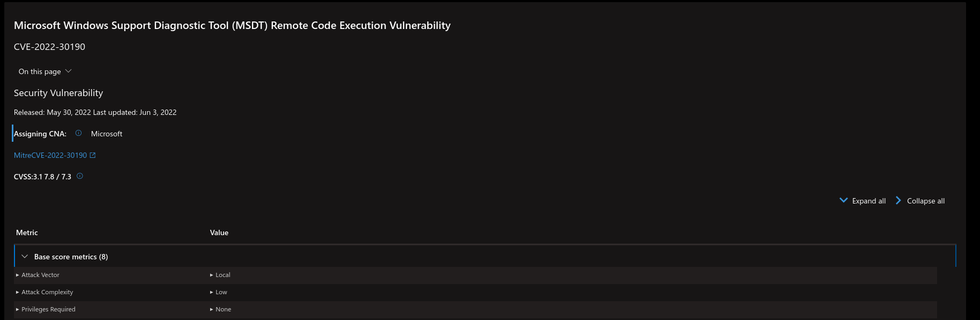Click the chevron beside On this page
Viewport: 980px width, 320px height.
click(68, 70)
